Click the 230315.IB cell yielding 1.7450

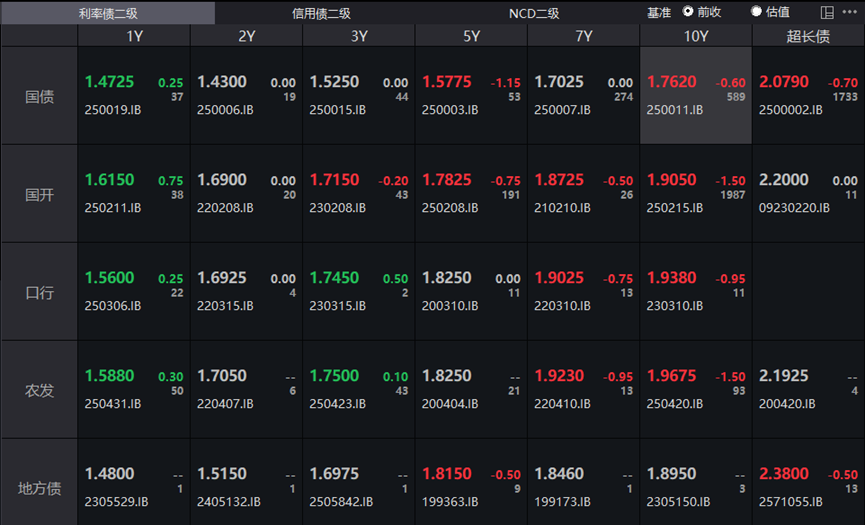click(x=359, y=292)
